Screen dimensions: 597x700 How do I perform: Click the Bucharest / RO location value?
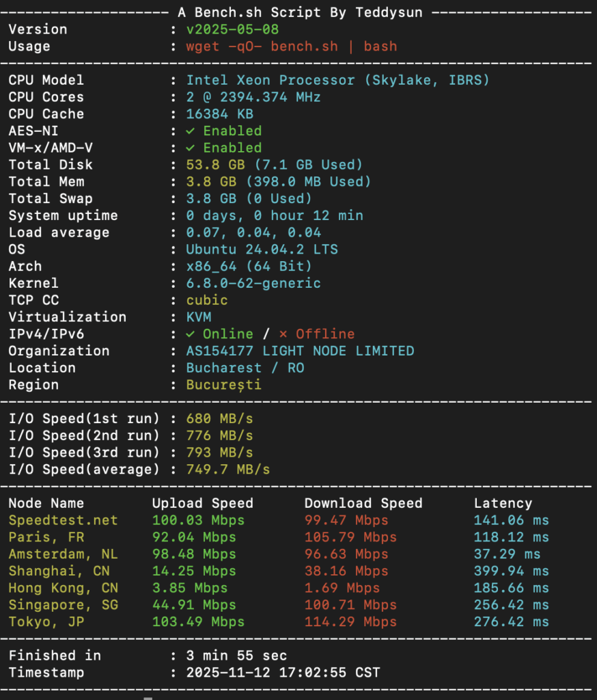click(245, 368)
